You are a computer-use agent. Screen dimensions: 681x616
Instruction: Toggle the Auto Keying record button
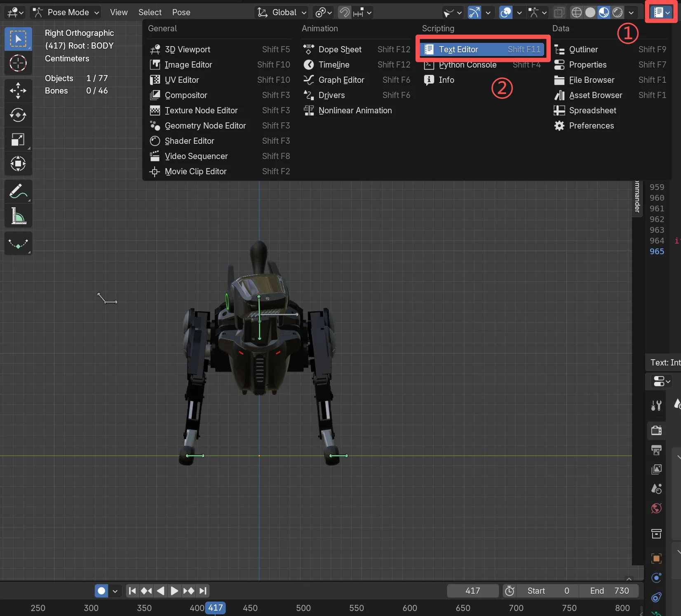[101, 591]
